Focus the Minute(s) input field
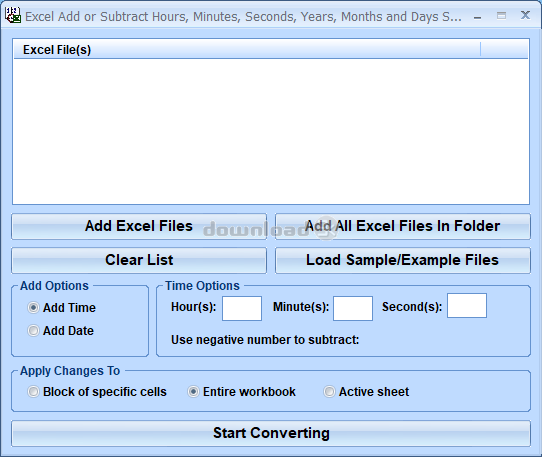 pos(353,308)
